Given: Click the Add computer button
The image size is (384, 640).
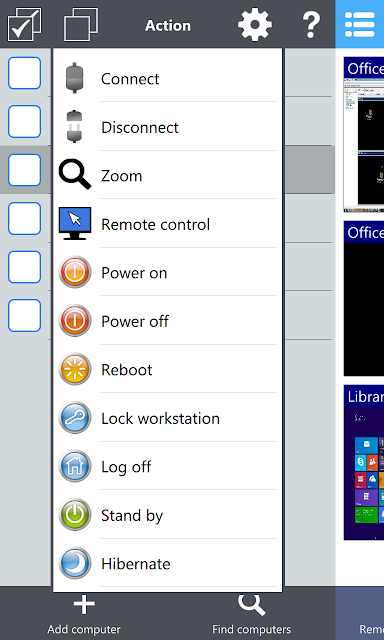Looking at the screenshot, I should (84, 615).
